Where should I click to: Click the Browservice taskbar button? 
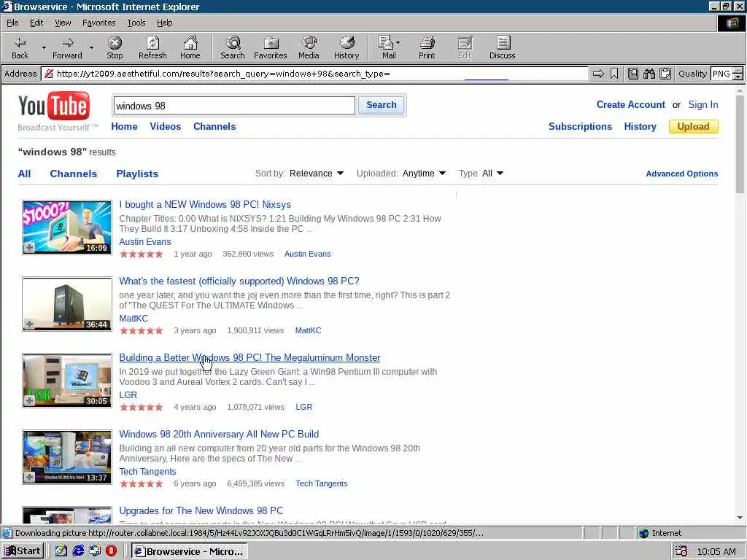pos(189,551)
